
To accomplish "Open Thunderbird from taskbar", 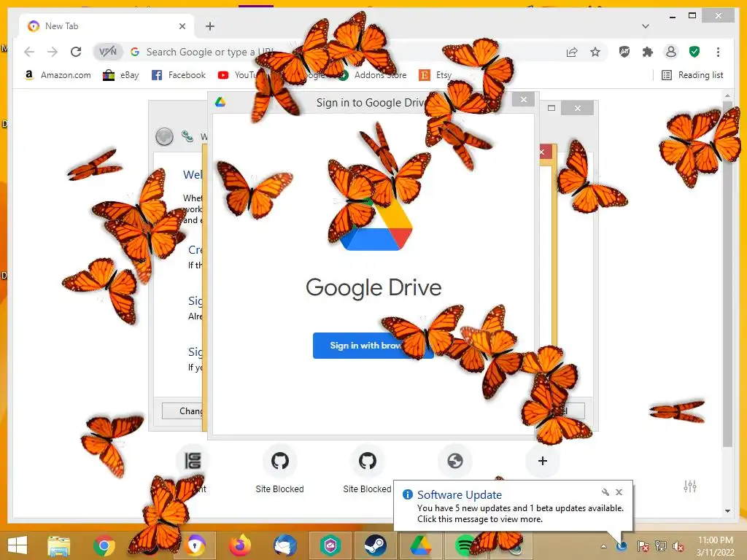I will (285, 545).
